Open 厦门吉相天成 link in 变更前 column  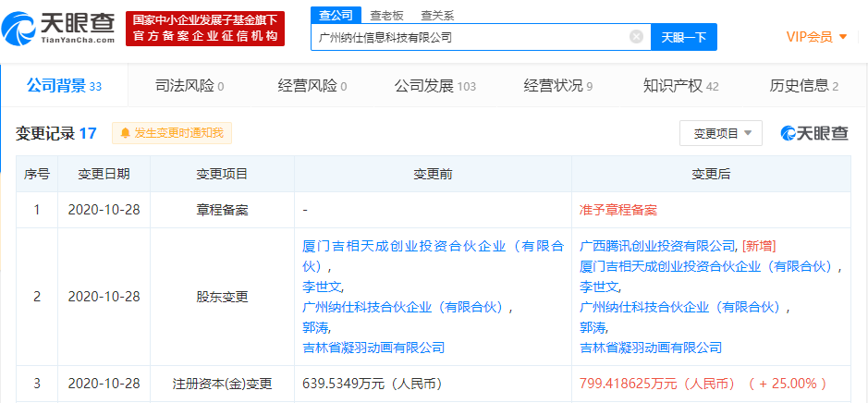tap(433, 256)
